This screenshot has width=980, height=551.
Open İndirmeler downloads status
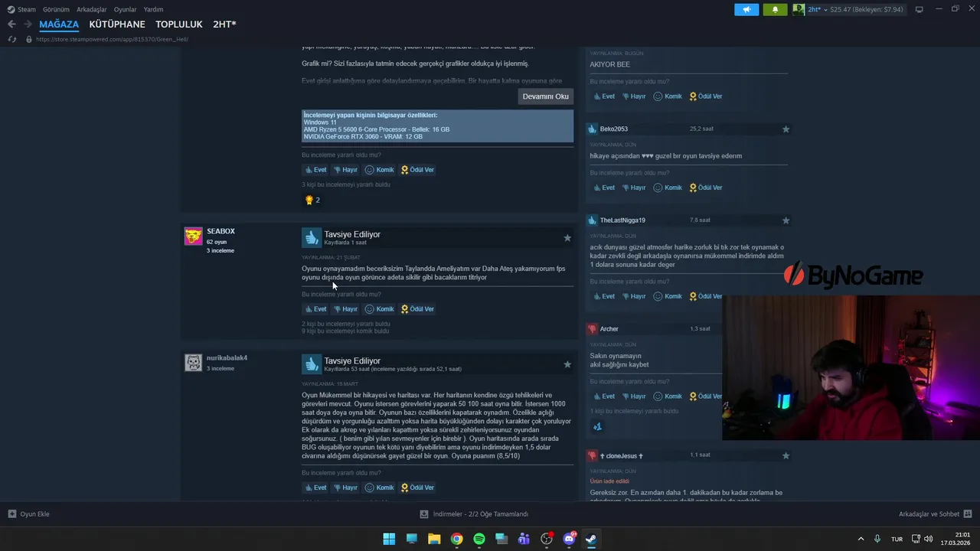tap(475, 514)
